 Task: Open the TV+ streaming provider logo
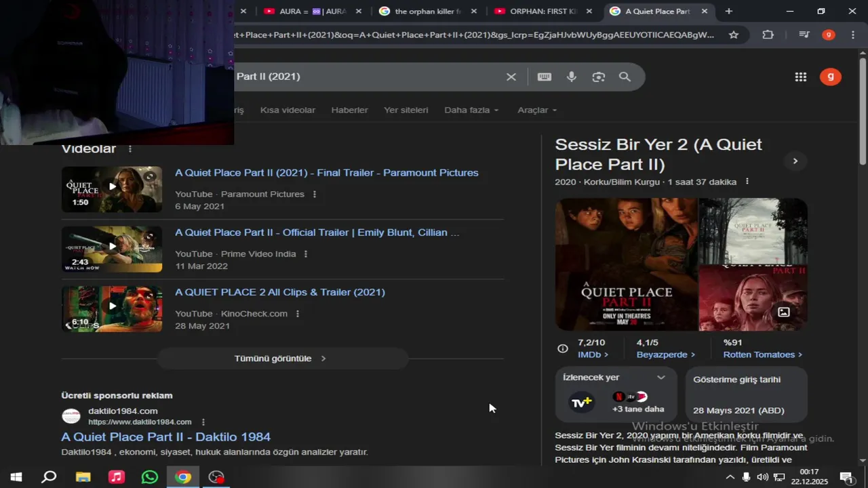point(580,403)
